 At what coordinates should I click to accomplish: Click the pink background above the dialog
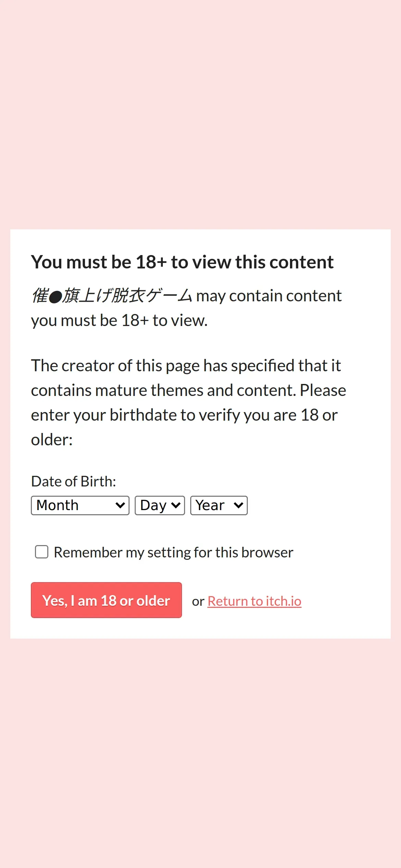pyautogui.click(x=200, y=113)
